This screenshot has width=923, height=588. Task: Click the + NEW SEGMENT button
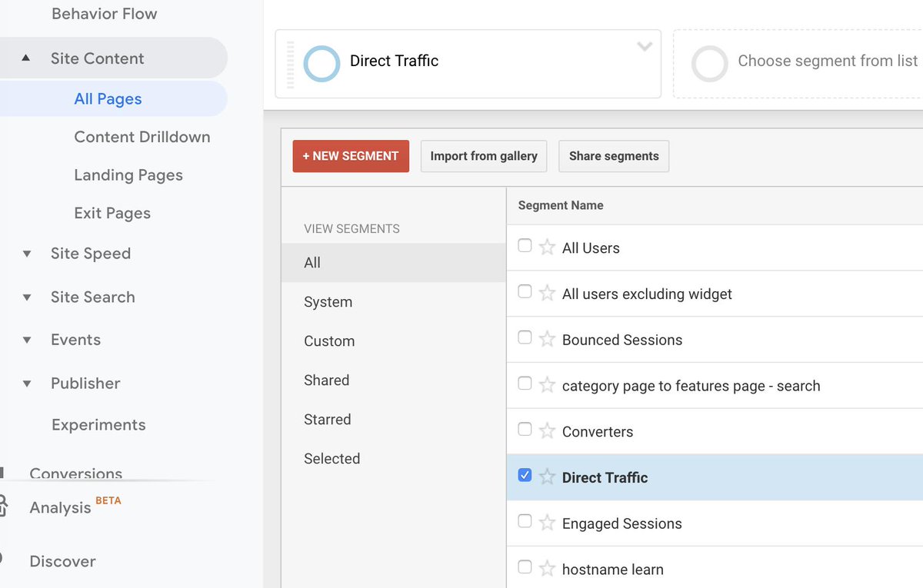click(351, 156)
